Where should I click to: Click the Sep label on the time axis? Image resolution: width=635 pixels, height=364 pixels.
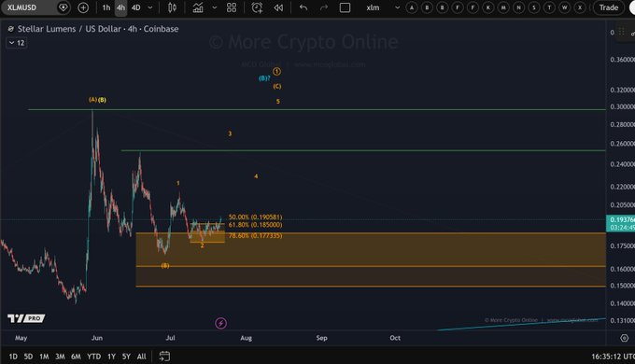click(x=321, y=338)
